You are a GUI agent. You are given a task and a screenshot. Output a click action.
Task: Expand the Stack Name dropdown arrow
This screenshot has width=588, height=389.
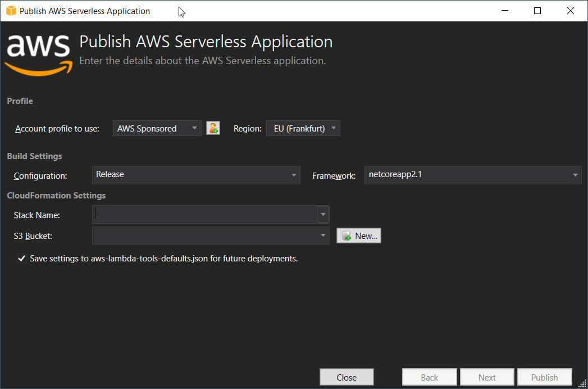click(x=323, y=214)
